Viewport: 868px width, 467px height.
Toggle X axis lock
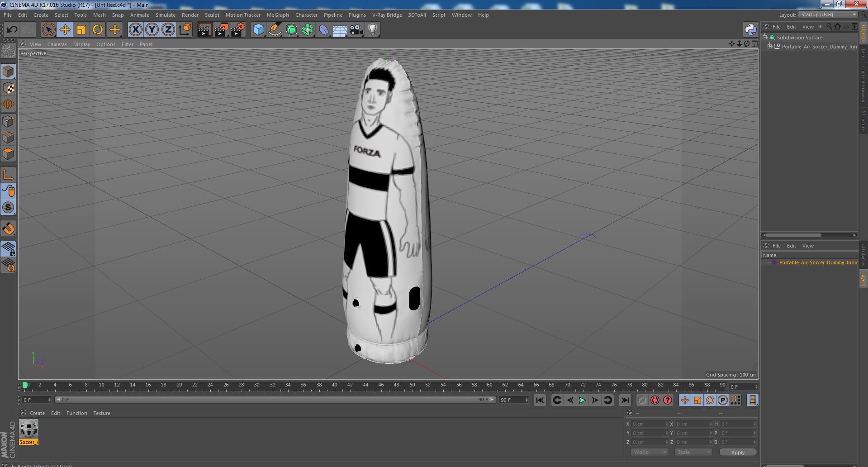(135, 30)
